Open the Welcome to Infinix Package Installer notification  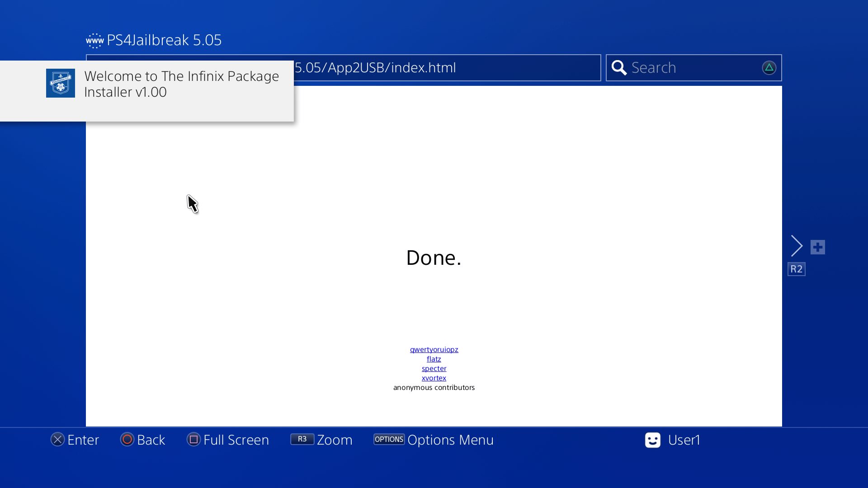coord(147,91)
